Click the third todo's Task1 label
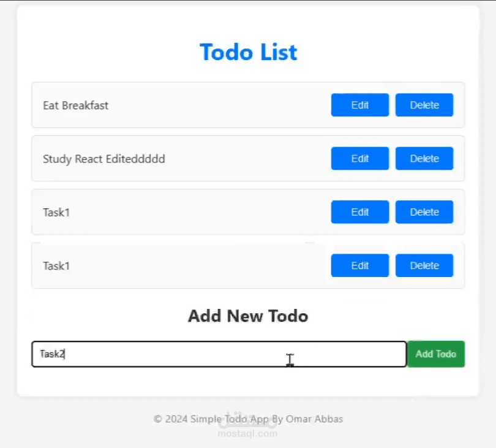Image resolution: width=496 pixels, height=448 pixels. tap(56, 211)
